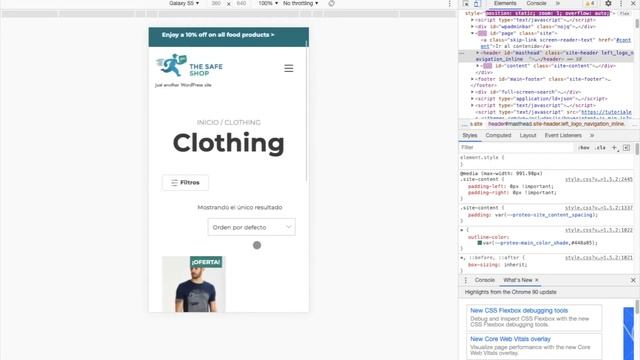Click the flex badge in DOM tree
Image resolution: width=640 pixels, height=360 pixels.
click(624, 13)
